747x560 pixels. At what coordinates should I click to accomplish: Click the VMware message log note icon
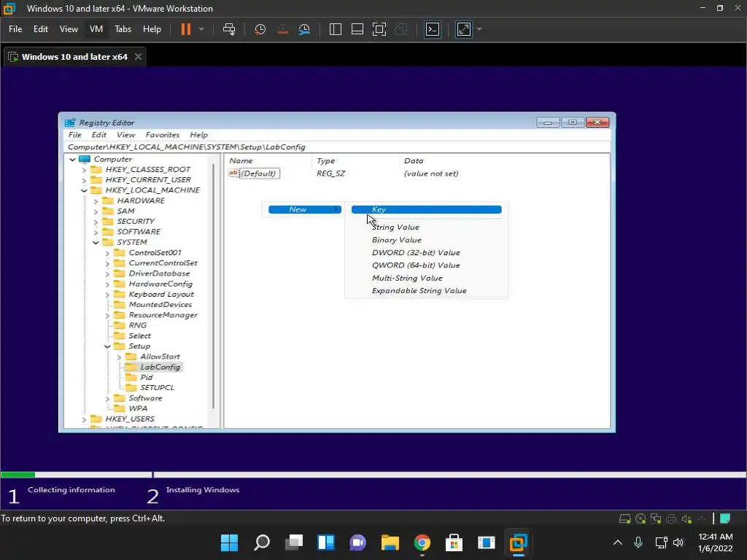pyautogui.click(x=725, y=518)
